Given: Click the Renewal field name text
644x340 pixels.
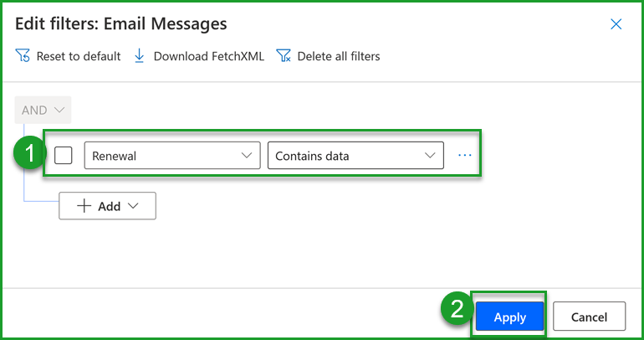Looking at the screenshot, I should click(x=115, y=156).
